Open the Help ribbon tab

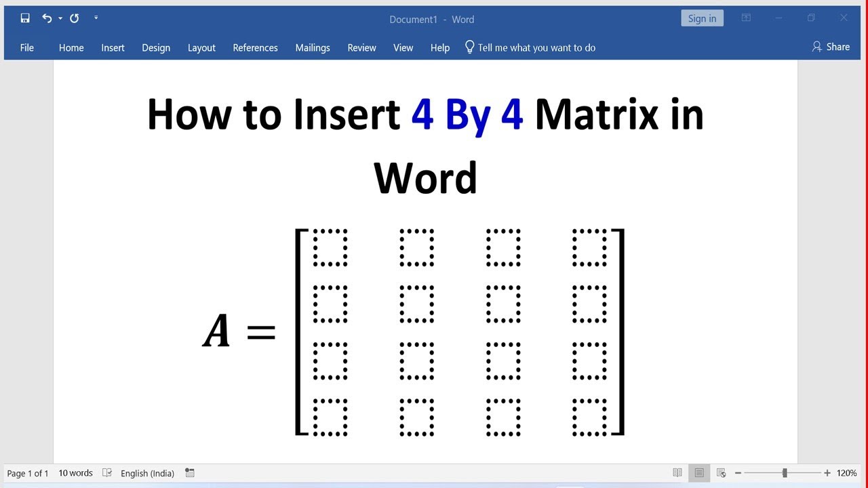(x=440, y=47)
